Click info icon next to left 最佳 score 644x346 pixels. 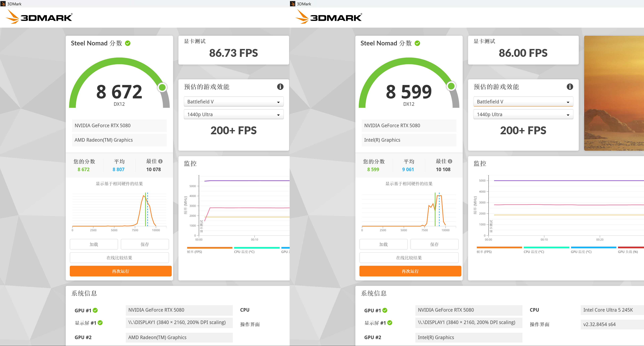pos(160,161)
